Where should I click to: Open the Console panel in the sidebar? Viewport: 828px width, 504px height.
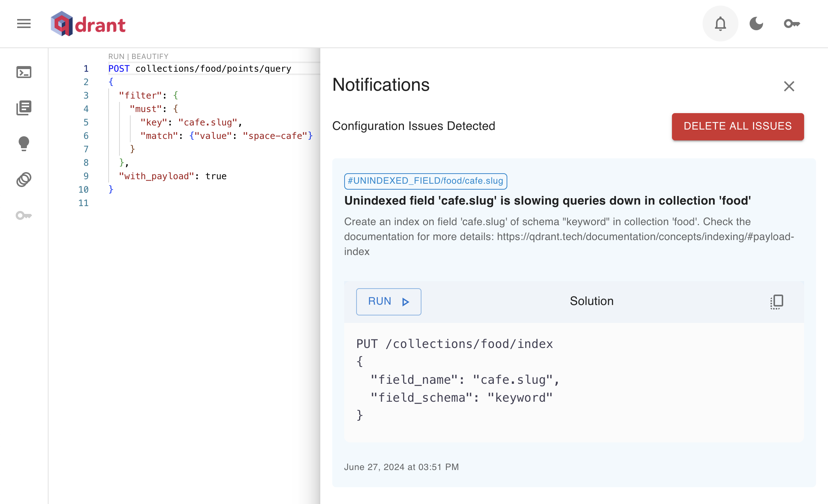point(24,72)
